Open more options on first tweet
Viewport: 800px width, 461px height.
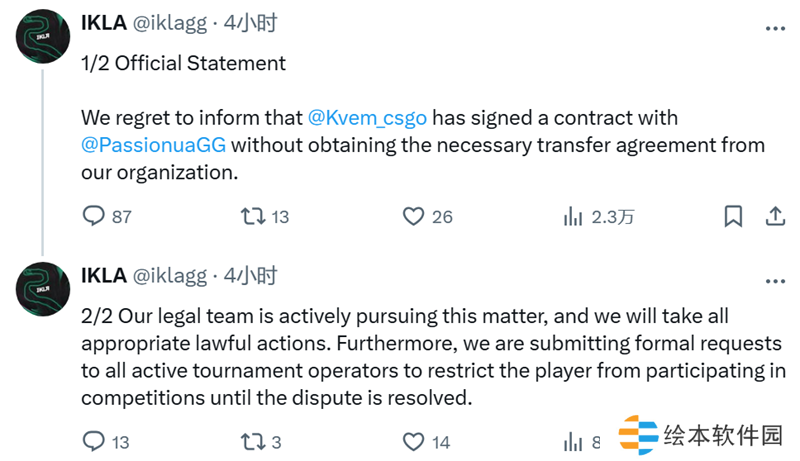pyautogui.click(x=773, y=28)
